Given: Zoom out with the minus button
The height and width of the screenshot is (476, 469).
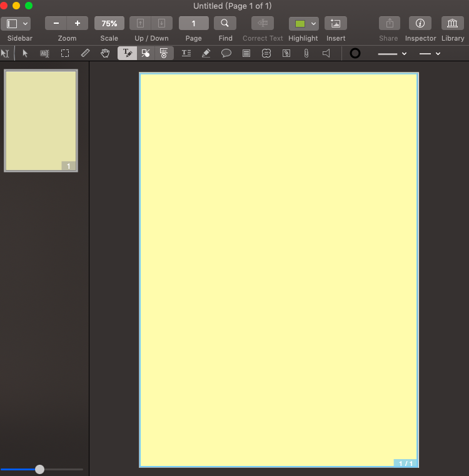Looking at the screenshot, I should [x=56, y=23].
